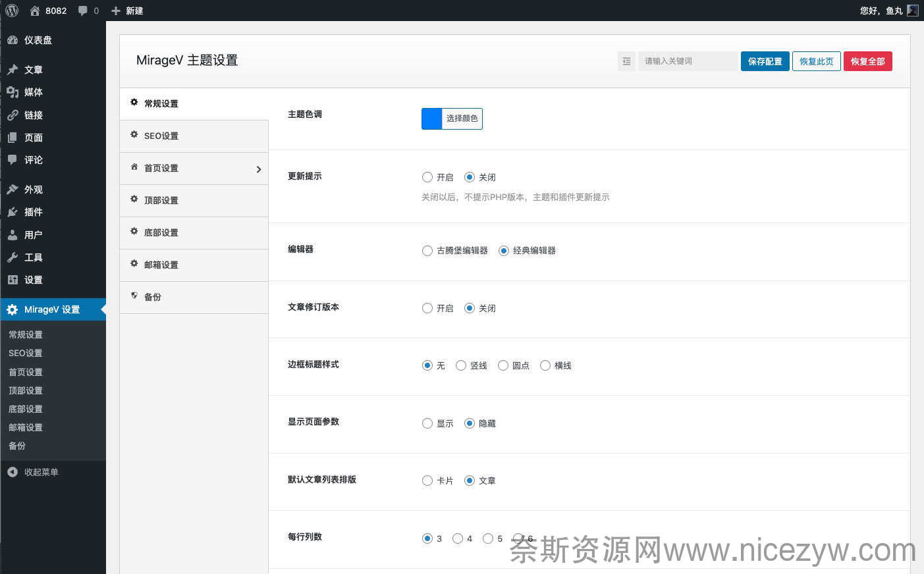Click the 收起菜单 collapse arrow icon

(x=13, y=472)
